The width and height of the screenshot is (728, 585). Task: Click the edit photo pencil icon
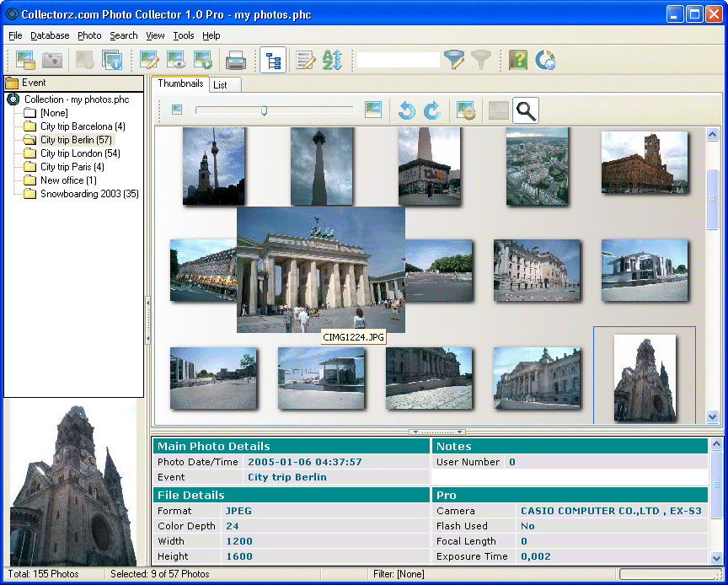(x=149, y=60)
